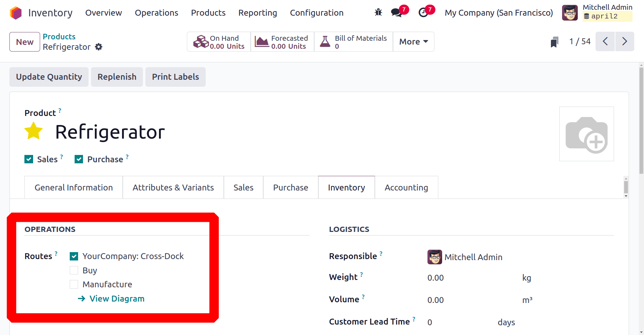Click the Inventory app name in navbar
The height and width of the screenshot is (335, 644).
[50, 13]
